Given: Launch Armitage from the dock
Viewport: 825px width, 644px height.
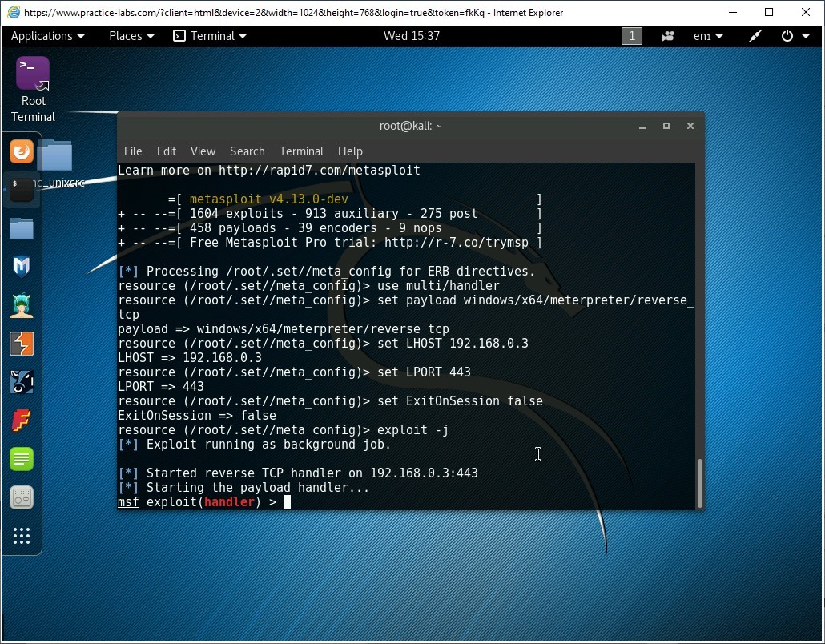Looking at the screenshot, I should pos(22,305).
